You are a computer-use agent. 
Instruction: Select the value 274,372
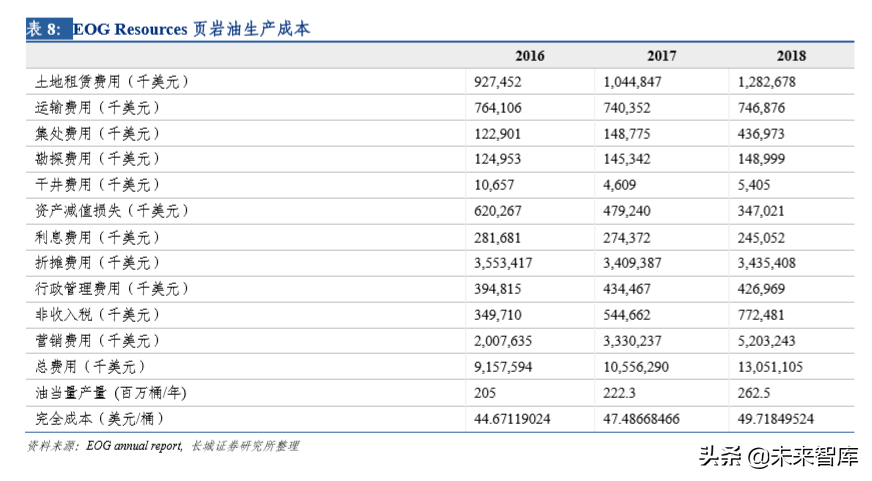(x=627, y=238)
